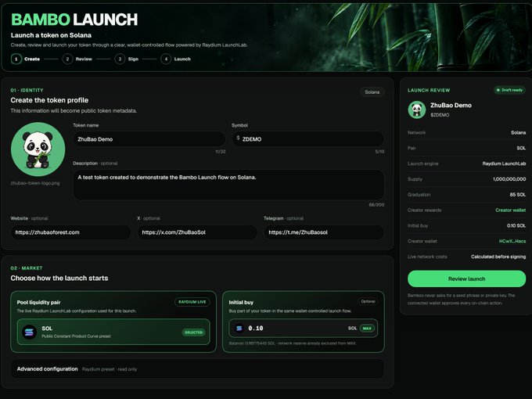
Task: Open the Create step label
Action: click(32, 59)
